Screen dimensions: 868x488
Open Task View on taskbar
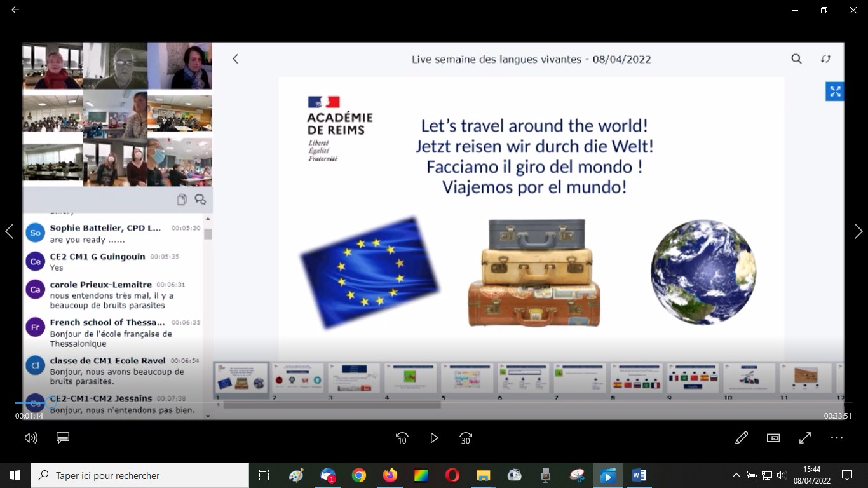[264, 475]
